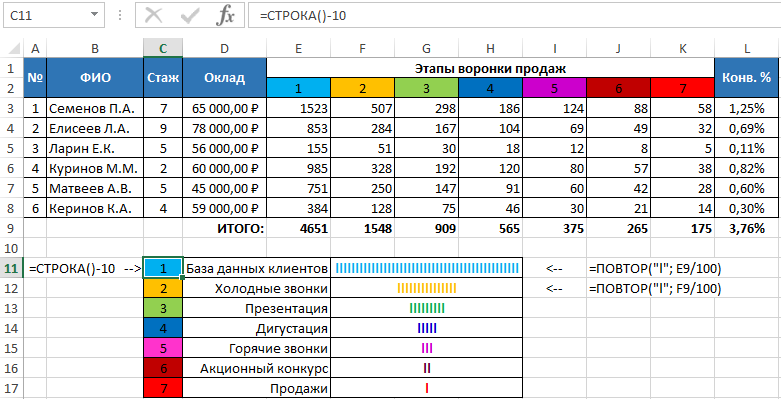Select cell with Семенов П.А.
Viewport: 781px width, 399px height.
[95, 108]
